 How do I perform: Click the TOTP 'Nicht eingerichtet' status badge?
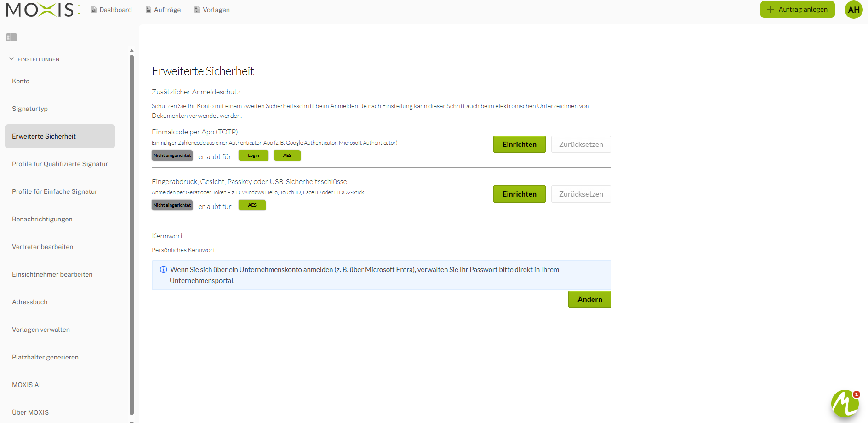tap(172, 156)
